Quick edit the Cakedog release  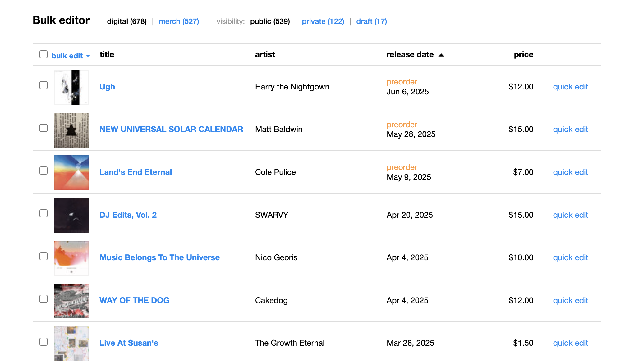click(x=571, y=300)
